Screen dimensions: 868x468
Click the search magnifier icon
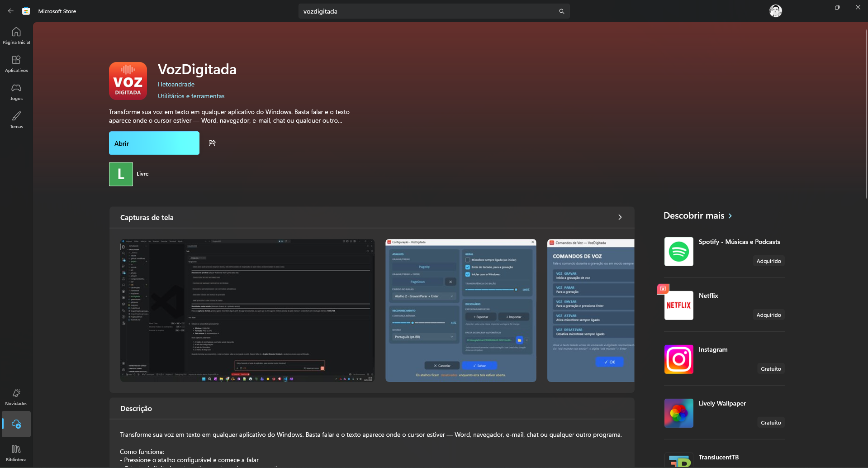561,11
